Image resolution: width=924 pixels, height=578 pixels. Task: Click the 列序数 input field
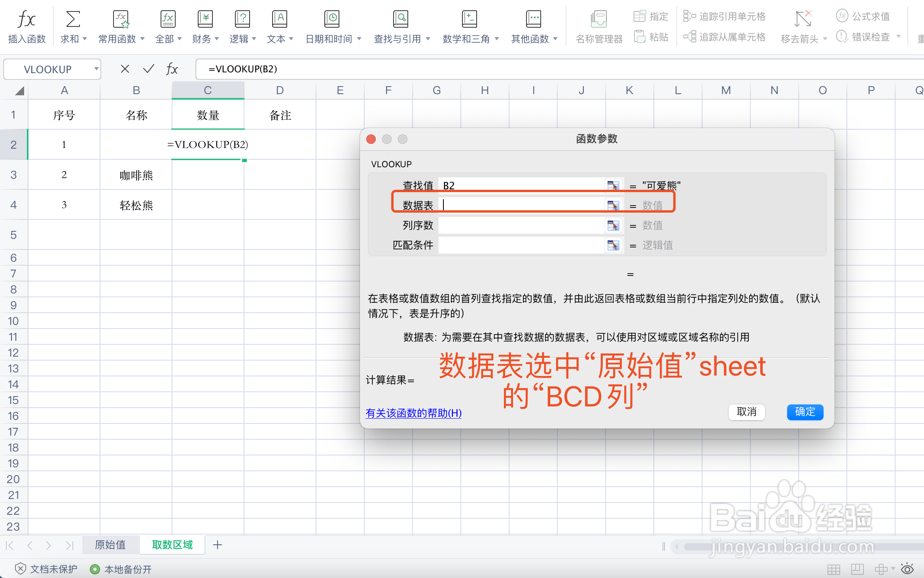521,225
